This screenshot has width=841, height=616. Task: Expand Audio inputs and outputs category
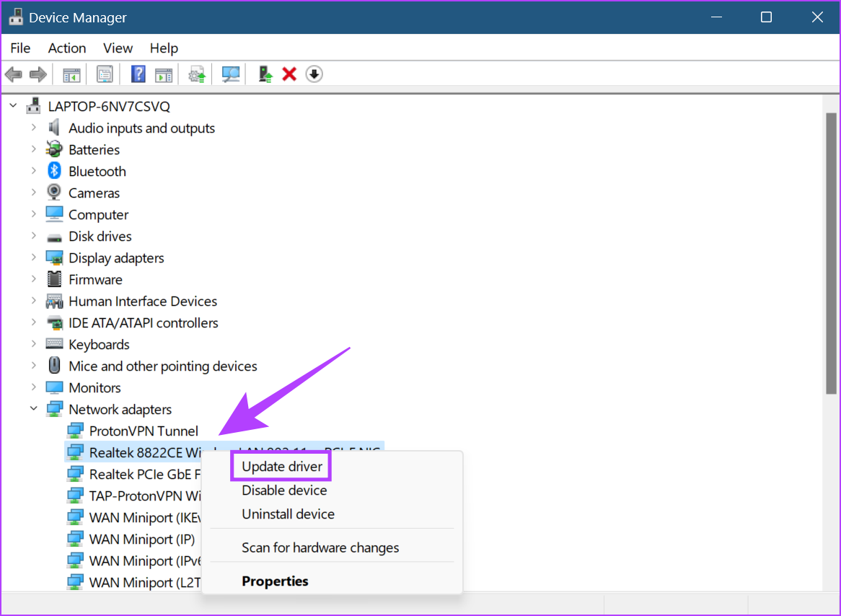pyautogui.click(x=34, y=128)
